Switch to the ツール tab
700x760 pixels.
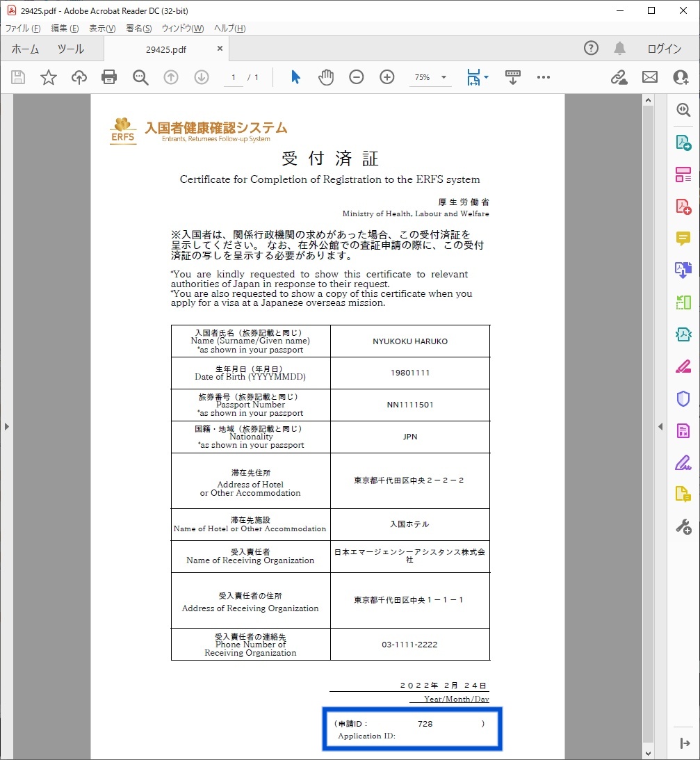[72, 49]
